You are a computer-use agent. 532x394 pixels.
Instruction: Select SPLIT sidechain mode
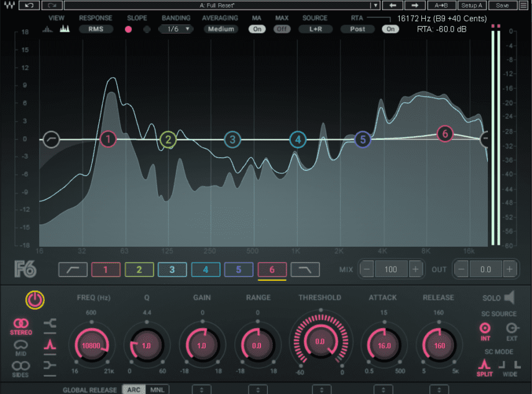tap(484, 368)
